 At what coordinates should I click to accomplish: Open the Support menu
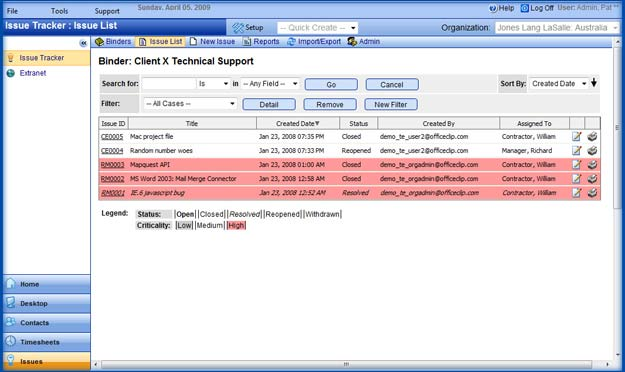(107, 11)
